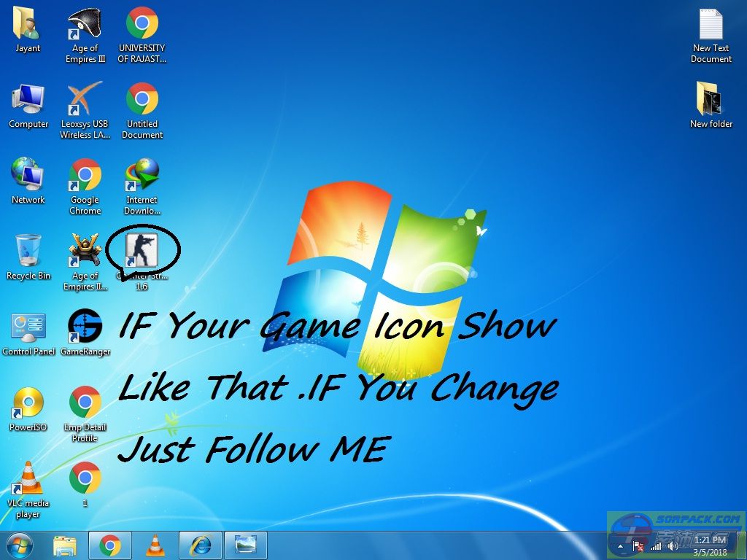The width and height of the screenshot is (747, 560).
Task: Open the Counter-Strike 1.6 desktop shortcut
Action: point(142,251)
